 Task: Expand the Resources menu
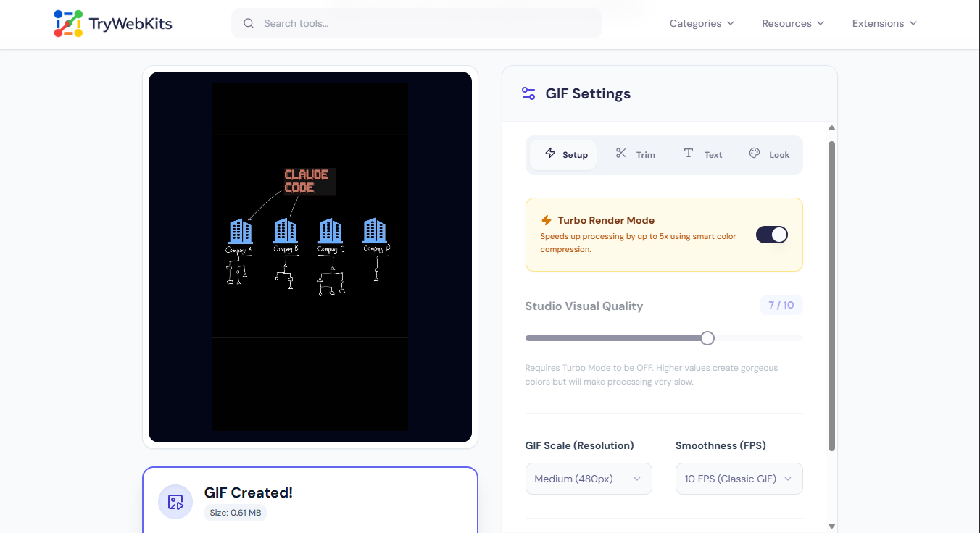click(x=792, y=23)
